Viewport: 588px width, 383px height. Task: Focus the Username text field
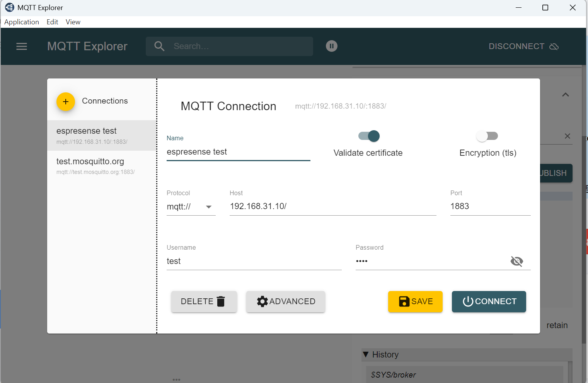(x=254, y=261)
